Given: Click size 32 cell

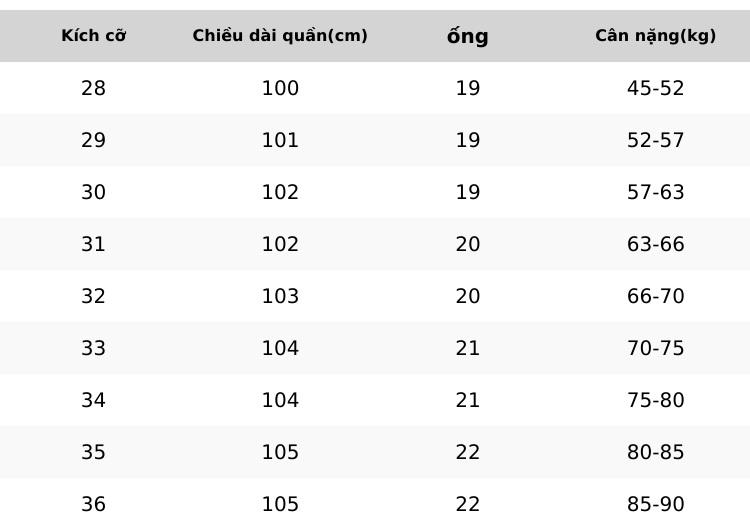Looking at the screenshot, I should 93,296.
